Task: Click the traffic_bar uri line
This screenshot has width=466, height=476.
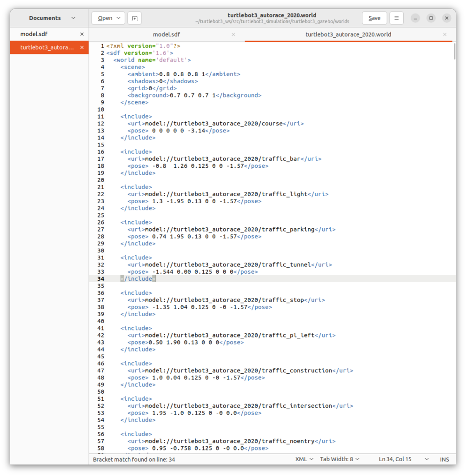Action: pyautogui.click(x=224, y=159)
